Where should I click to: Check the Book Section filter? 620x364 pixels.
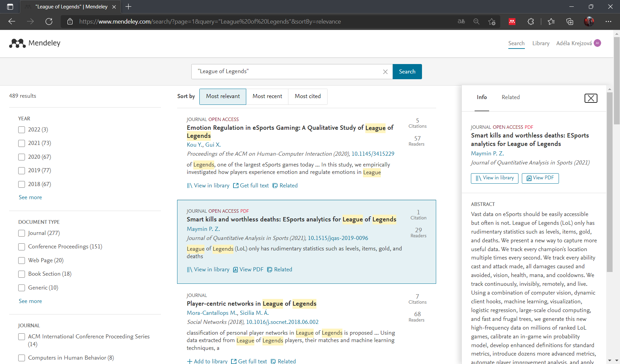tap(22, 274)
